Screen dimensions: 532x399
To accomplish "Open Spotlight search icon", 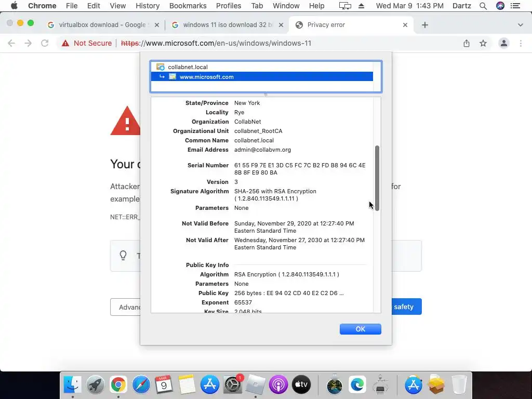I will [483, 6].
